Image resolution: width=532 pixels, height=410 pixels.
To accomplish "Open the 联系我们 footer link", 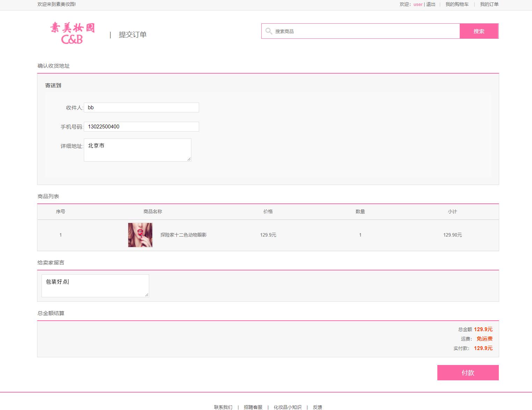I will pyautogui.click(x=223, y=407).
